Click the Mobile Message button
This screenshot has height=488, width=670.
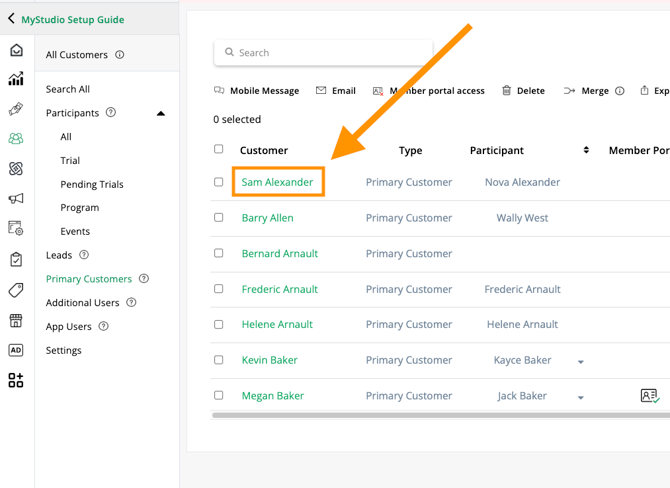pos(256,91)
